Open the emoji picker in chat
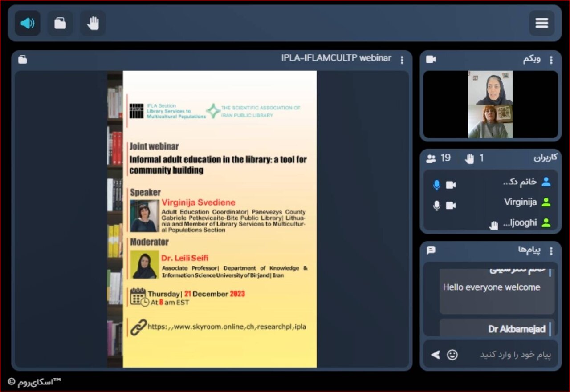 [x=452, y=355]
